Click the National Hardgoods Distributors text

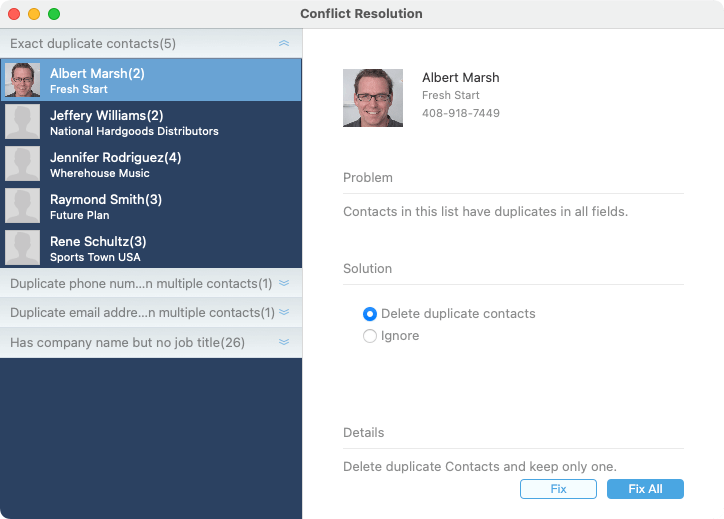[134, 131]
